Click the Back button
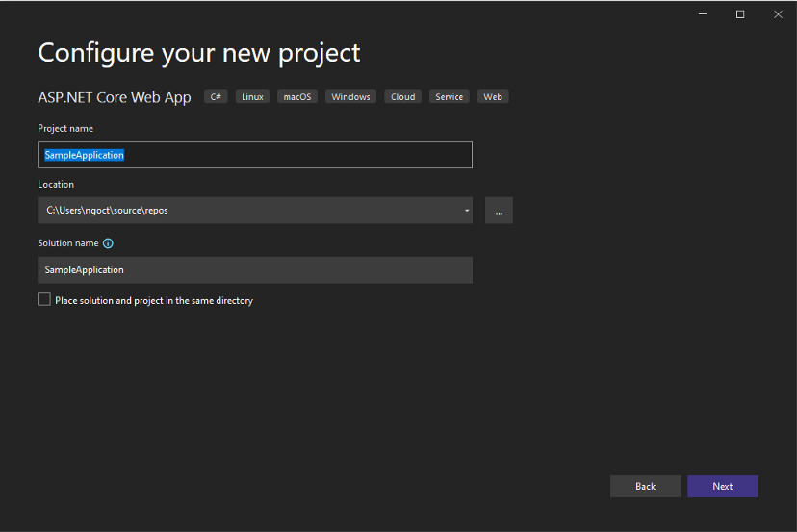The width and height of the screenshot is (797, 532). (x=645, y=486)
